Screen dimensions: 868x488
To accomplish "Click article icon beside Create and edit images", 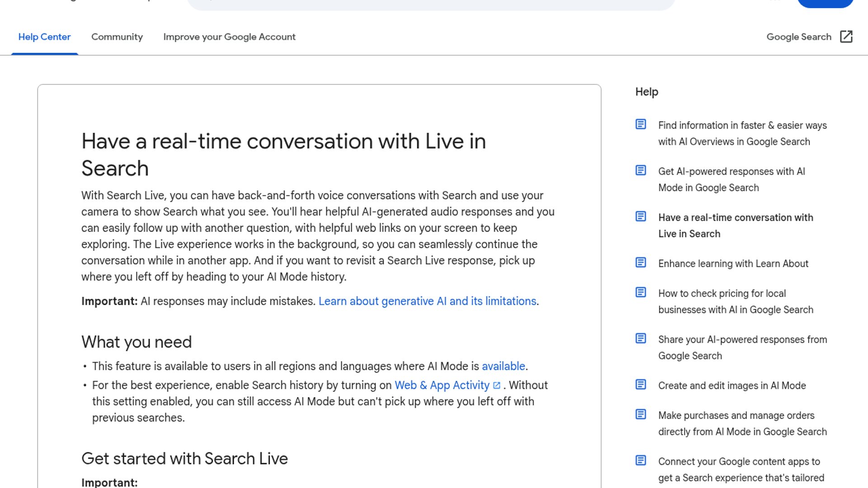I will (x=641, y=385).
